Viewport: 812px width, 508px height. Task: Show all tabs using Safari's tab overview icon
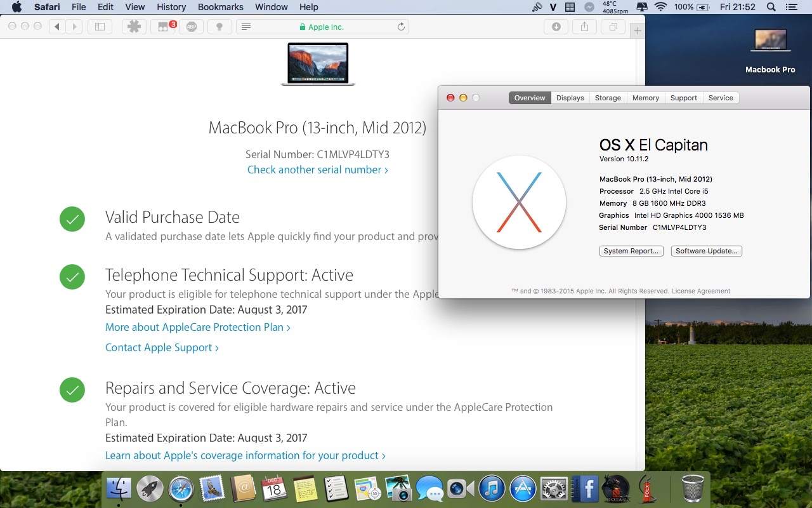612,27
